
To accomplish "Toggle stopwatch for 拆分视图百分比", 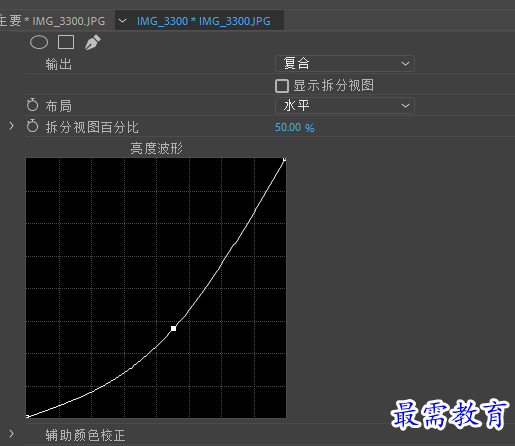I will (32, 126).
